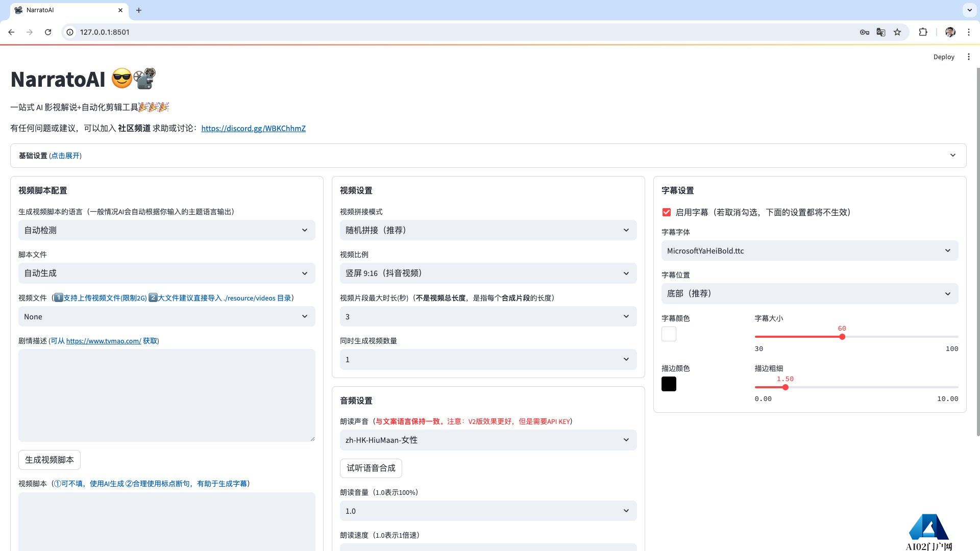
Task: Click the NarratoAI page title
Action: pos(83,79)
